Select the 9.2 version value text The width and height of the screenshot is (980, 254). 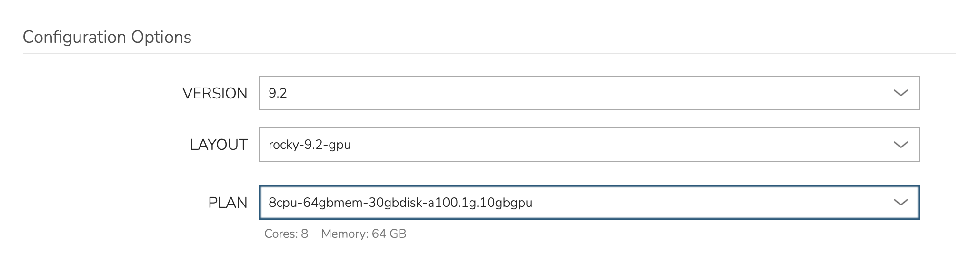pyautogui.click(x=278, y=93)
